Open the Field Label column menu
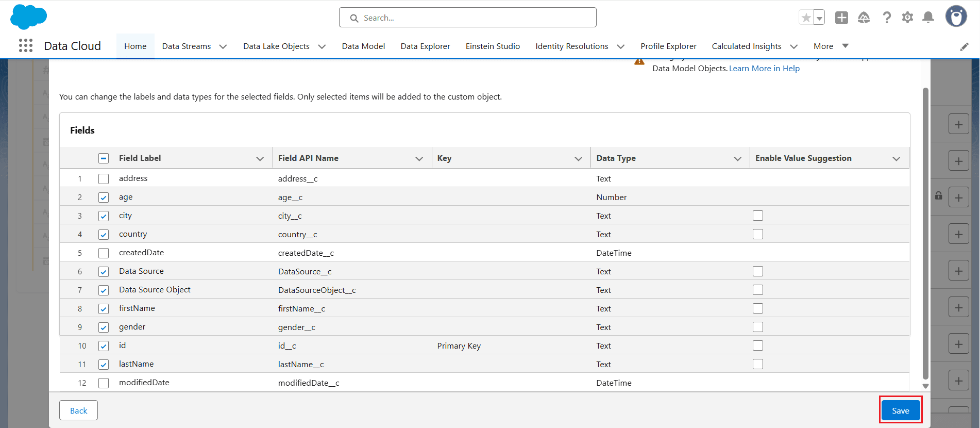Viewport: 980px width, 428px height. 260,159
